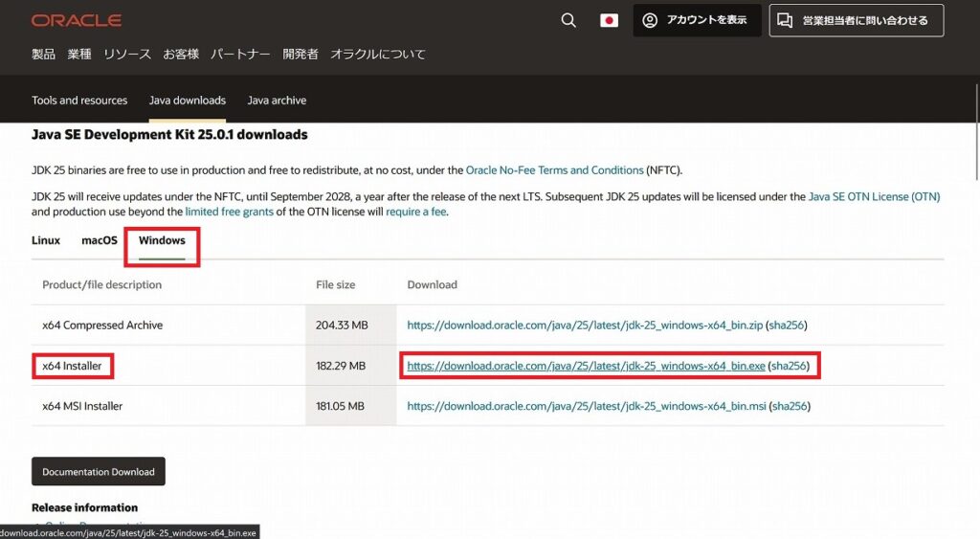Expand the 開発者 navigation menu
This screenshot has width=980, height=539.
coord(301,55)
